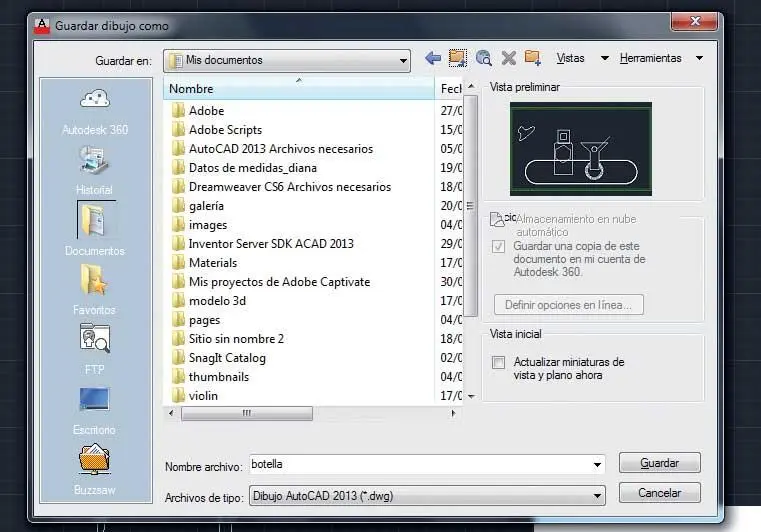The image size is (761, 532).
Task: Click Definir opciones en línea button
Action: pos(569,305)
